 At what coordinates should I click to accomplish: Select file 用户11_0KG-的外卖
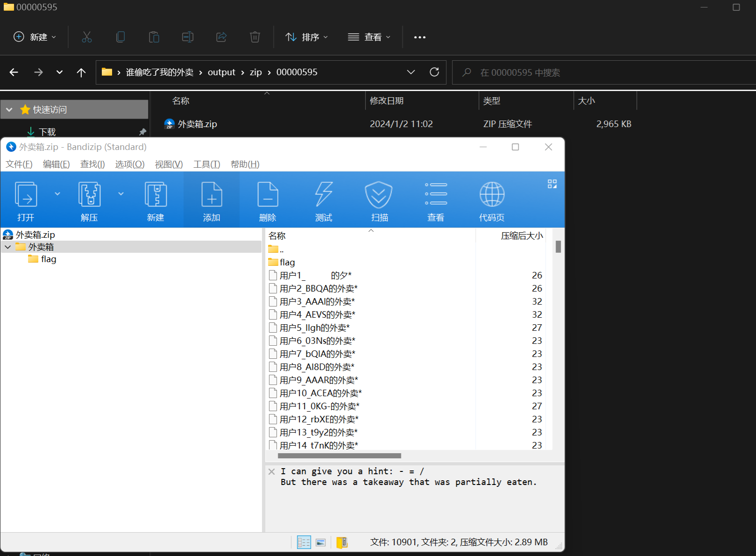pyautogui.click(x=314, y=406)
